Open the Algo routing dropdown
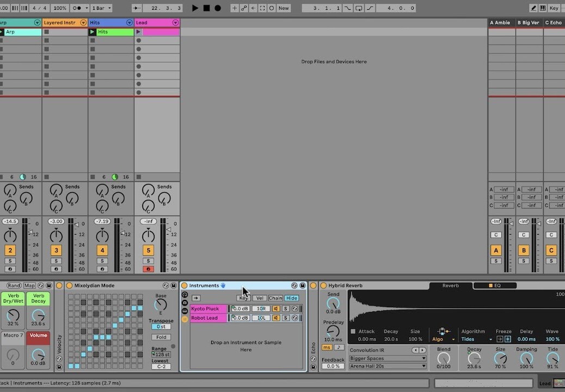Image resolution: width=565 pixels, height=392 pixels. 444,339
